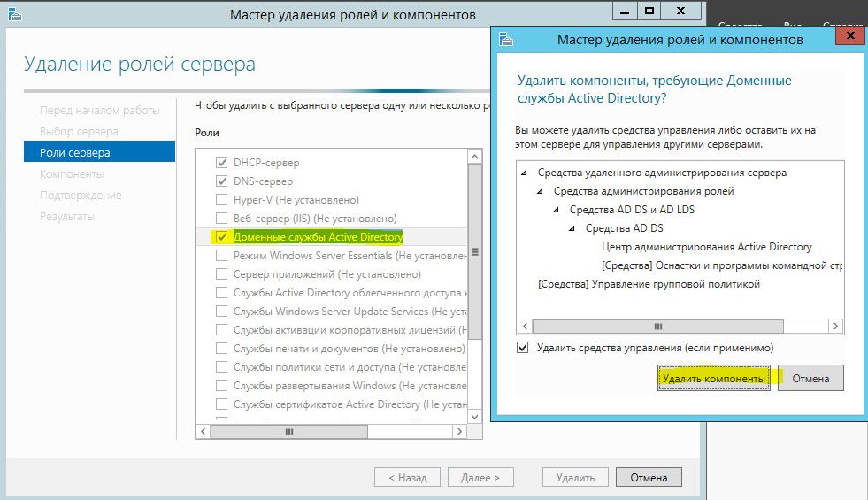Toggle Службы развертывания Windows checkbox
This screenshot has height=500, width=868.
221,385
